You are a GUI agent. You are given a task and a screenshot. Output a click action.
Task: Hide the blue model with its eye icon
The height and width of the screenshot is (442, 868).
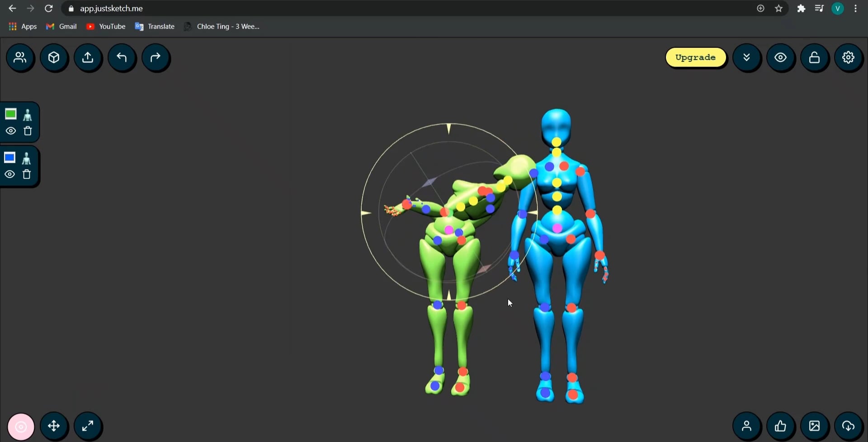10,174
